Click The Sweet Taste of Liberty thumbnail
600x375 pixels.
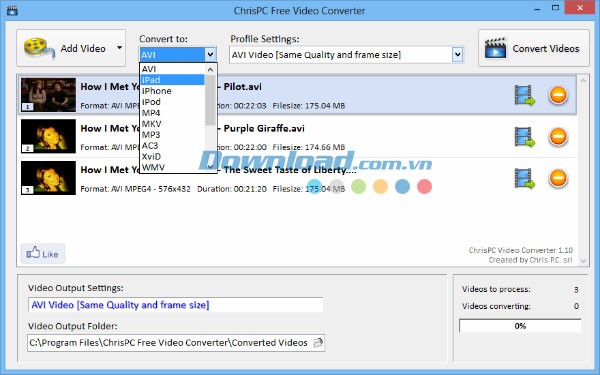[x=48, y=178]
